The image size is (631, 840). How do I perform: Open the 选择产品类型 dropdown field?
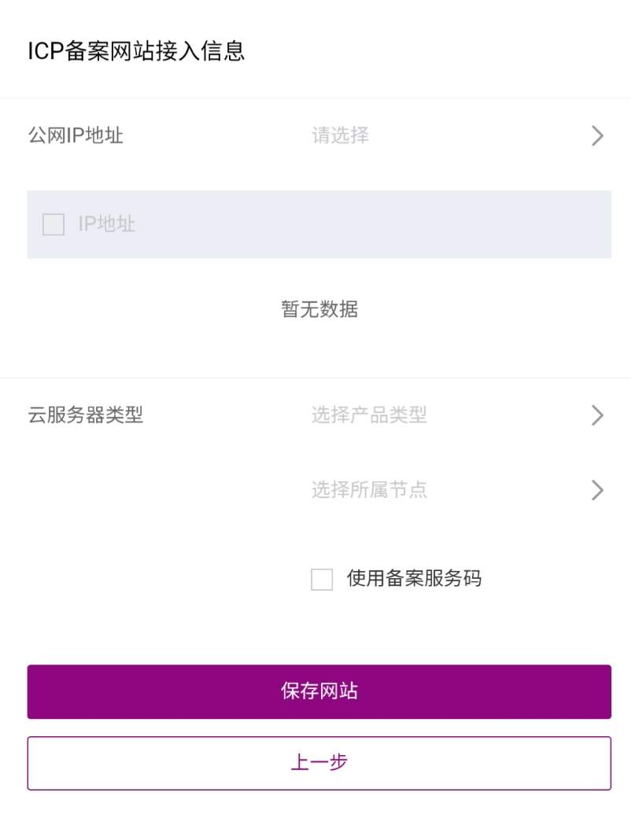tap(369, 415)
